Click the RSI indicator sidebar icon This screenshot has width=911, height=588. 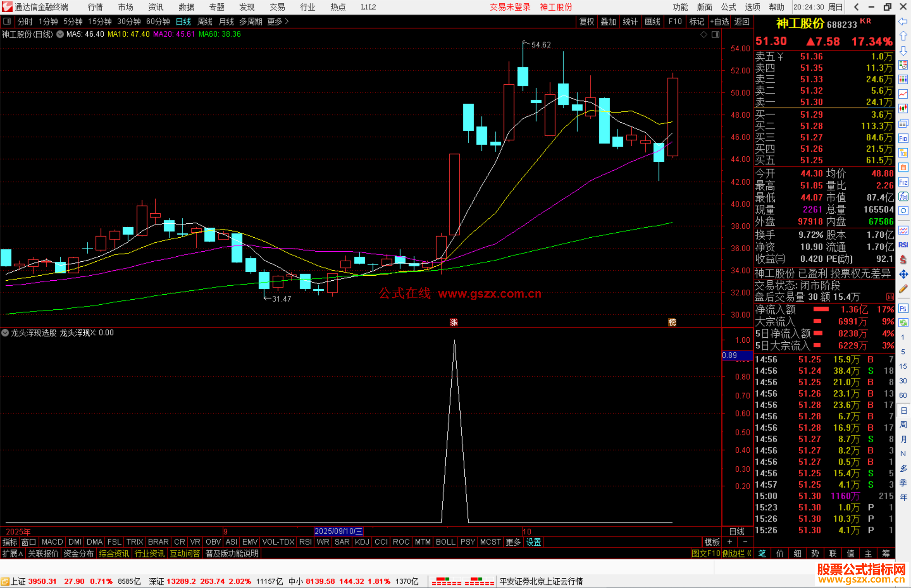tap(903, 245)
